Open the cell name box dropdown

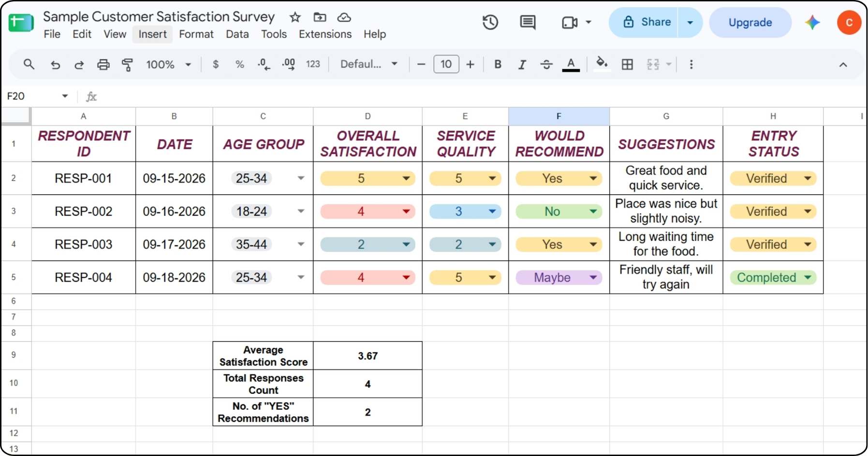[65, 96]
